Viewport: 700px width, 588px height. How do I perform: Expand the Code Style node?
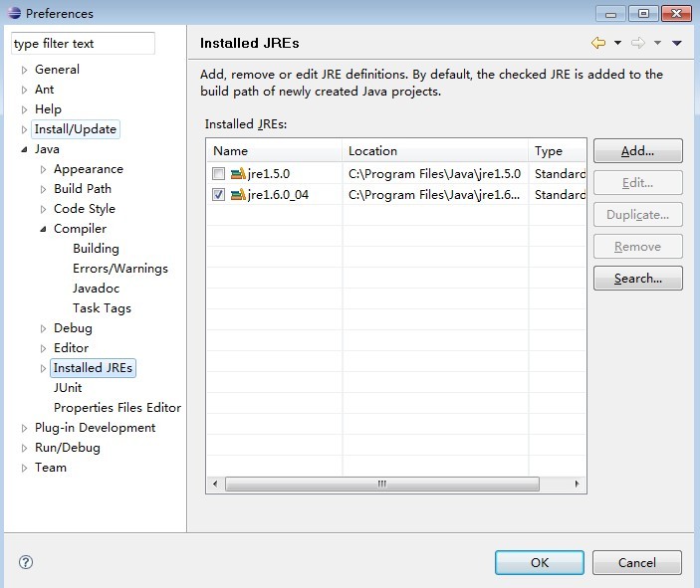43,209
